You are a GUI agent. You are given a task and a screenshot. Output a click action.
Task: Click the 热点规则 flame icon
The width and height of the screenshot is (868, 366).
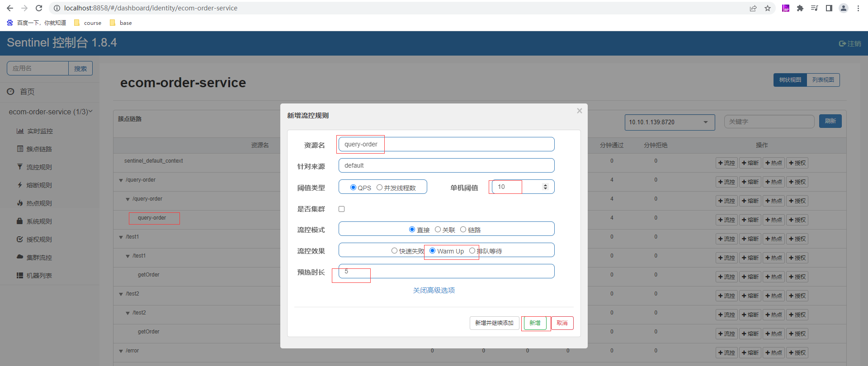(x=20, y=203)
